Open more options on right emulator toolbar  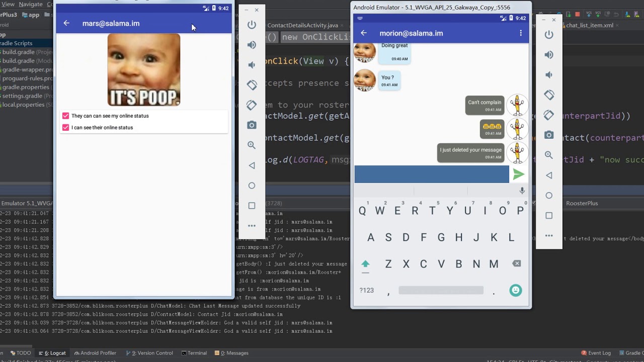(x=549, y=236)
